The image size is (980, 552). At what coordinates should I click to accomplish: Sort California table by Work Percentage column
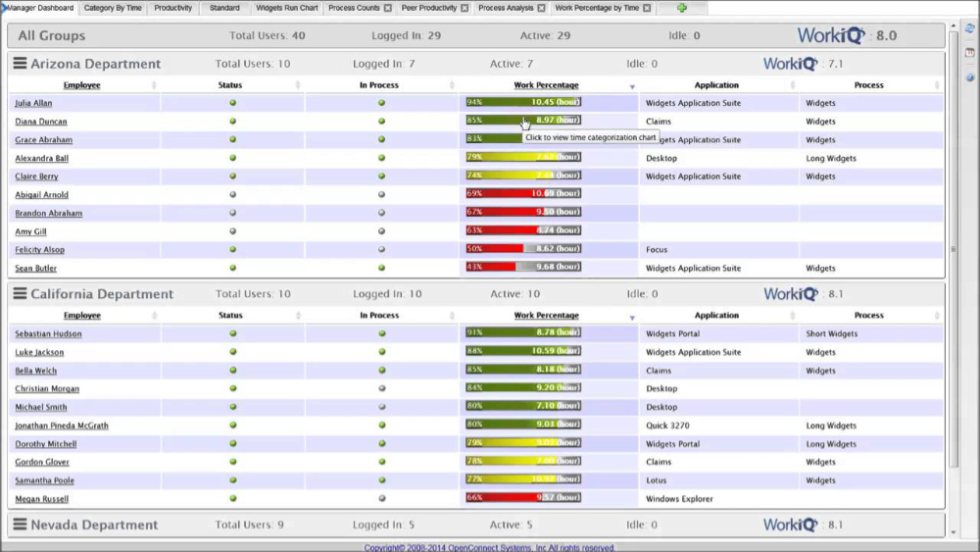click(x=546, y=315)
